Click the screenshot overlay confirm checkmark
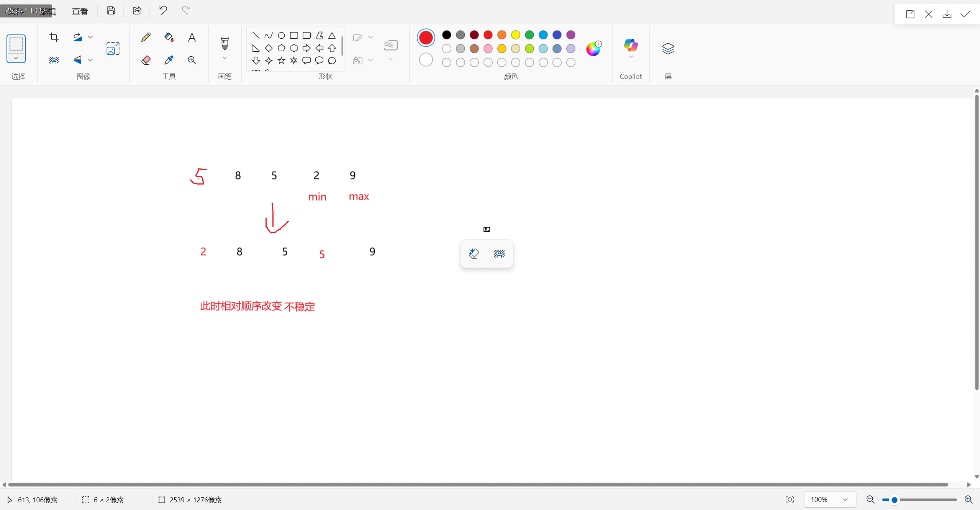The image size is (980, 510). [965, 14]
